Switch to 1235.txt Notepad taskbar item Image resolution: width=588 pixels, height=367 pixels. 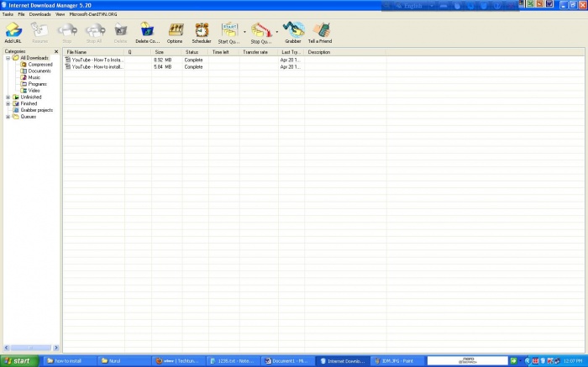[x=234, y=361]
